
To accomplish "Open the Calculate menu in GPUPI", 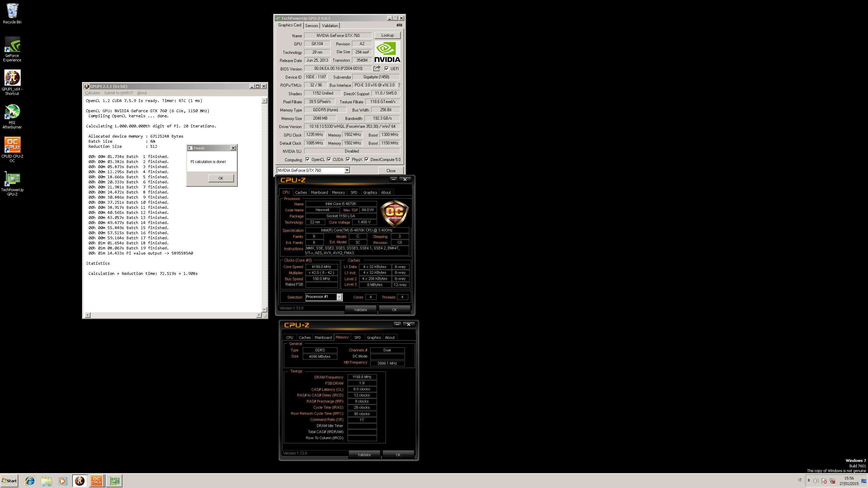I will pos(93,93).
